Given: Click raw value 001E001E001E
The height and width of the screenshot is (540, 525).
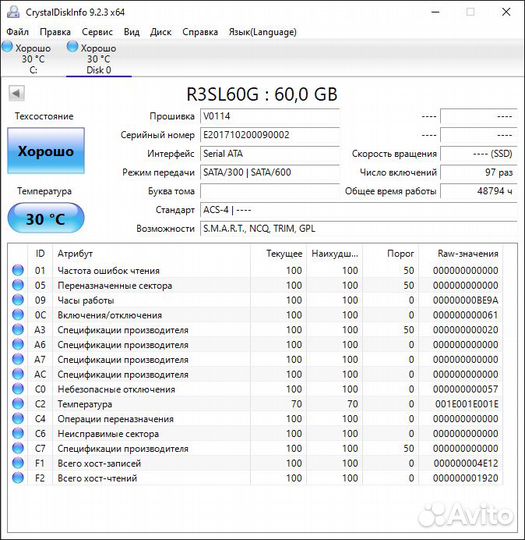Looking at the screenshot, I should (x=466, y=404).
